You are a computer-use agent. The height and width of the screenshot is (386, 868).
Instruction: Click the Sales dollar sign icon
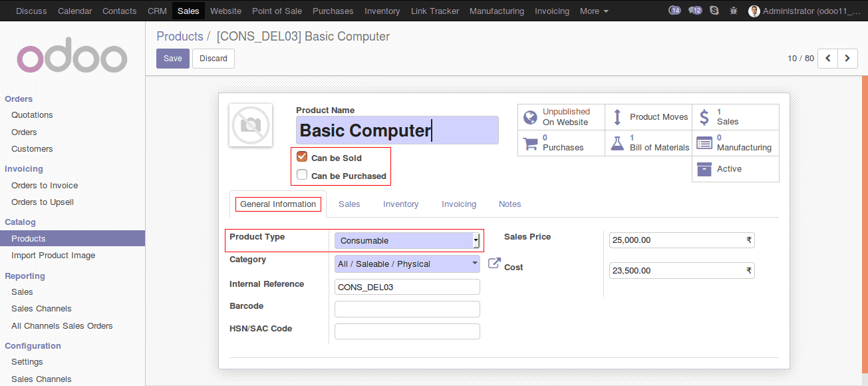[x=704, y=117]
